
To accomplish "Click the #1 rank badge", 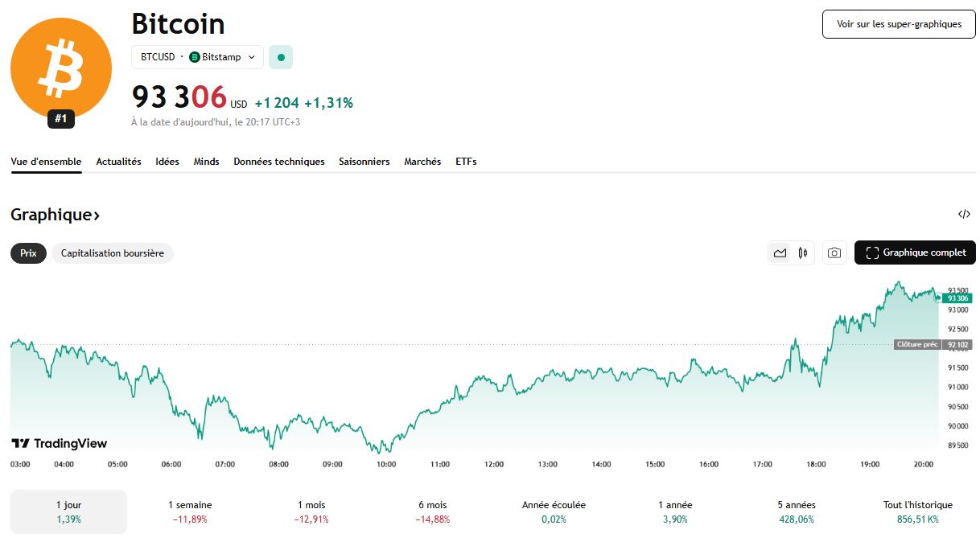I will pyautogui.click(x=60, y=119).
